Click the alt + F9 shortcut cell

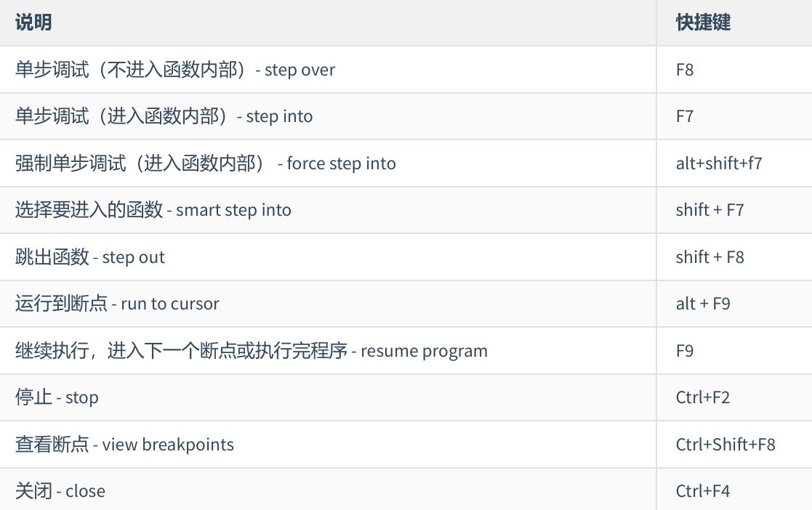coord(703,304)
